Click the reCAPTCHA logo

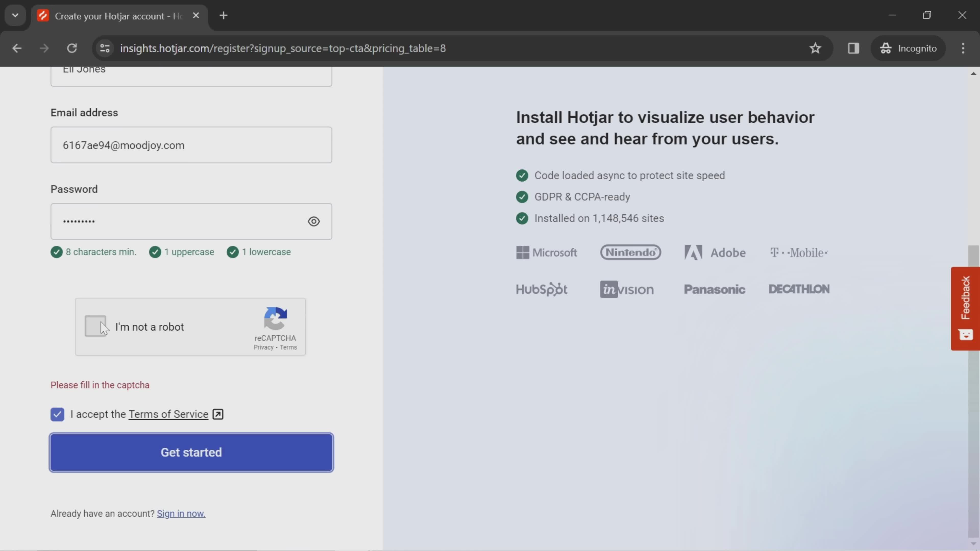coord(275,319)
